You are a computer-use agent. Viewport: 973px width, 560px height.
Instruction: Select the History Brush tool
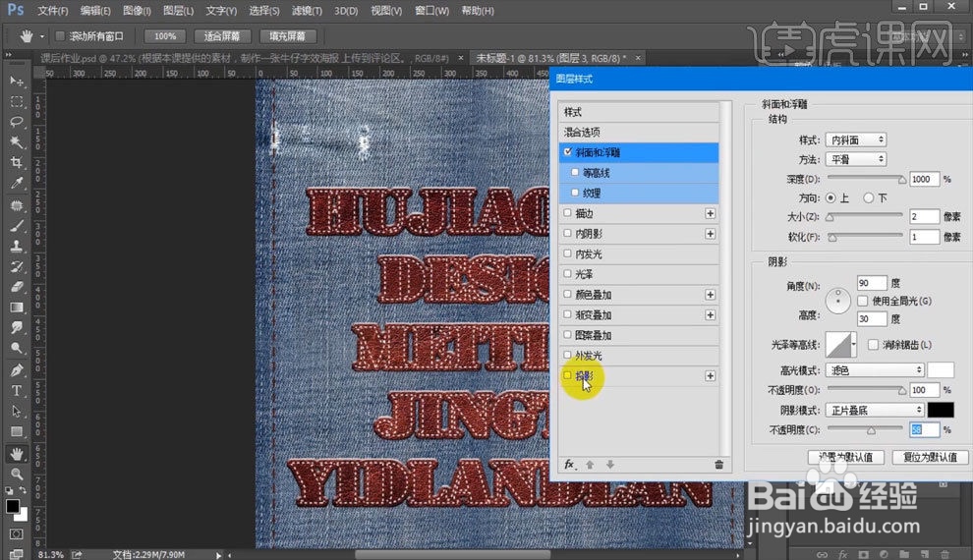16,266
